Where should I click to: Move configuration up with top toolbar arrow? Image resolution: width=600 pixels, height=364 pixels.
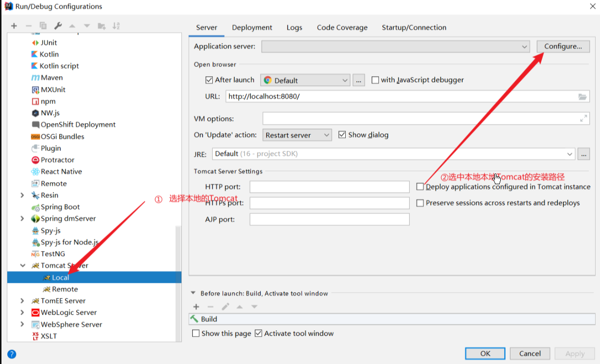(72, 26)
